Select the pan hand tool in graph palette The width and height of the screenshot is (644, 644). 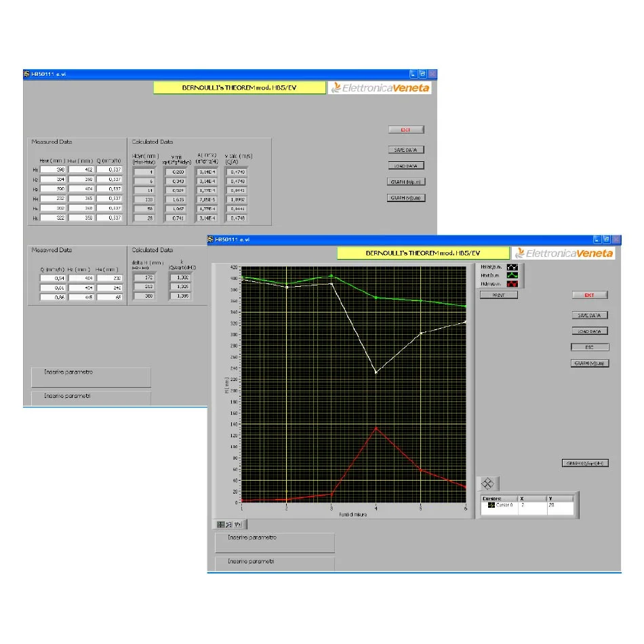(x=237, y=524)
